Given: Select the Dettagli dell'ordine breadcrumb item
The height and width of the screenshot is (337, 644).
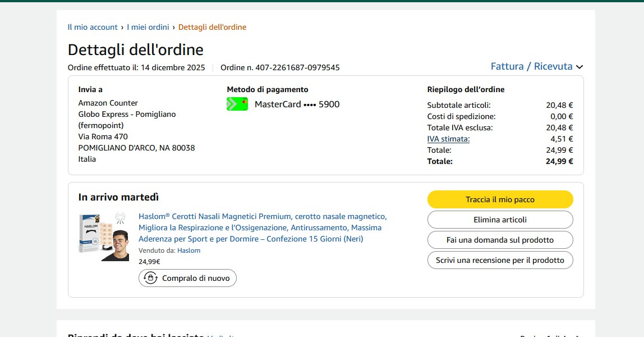Looking at the screenshot, I should point(212,27).
